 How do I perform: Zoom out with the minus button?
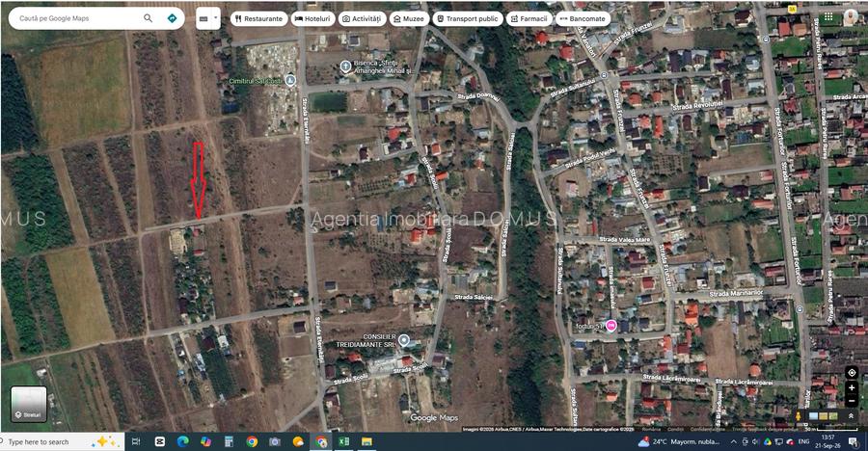[852, 401]
